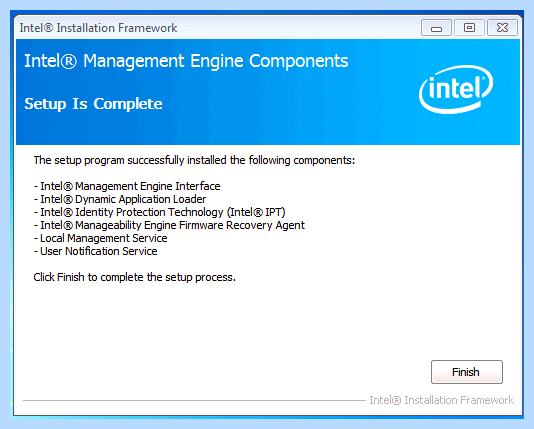Click 'User Notification Service' list entry

tap(96, 251)
